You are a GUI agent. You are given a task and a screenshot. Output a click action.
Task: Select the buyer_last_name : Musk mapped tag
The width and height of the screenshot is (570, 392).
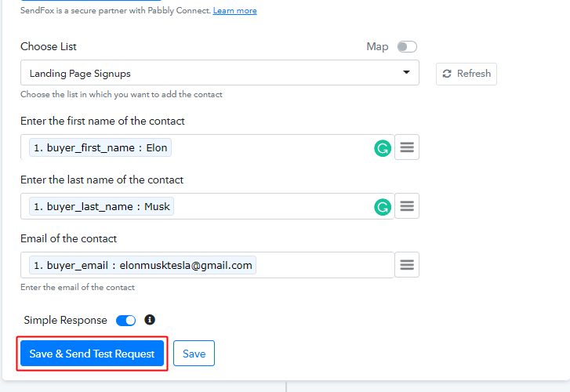pos(101,206)
